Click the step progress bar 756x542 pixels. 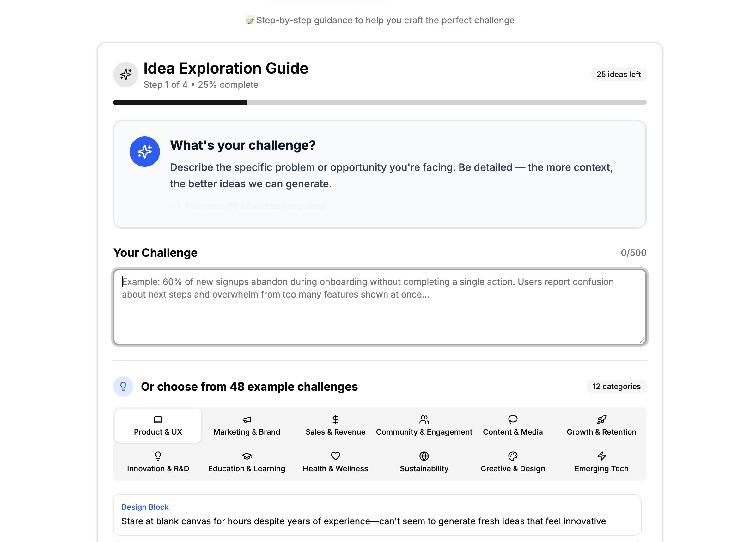tap(380, 102)
